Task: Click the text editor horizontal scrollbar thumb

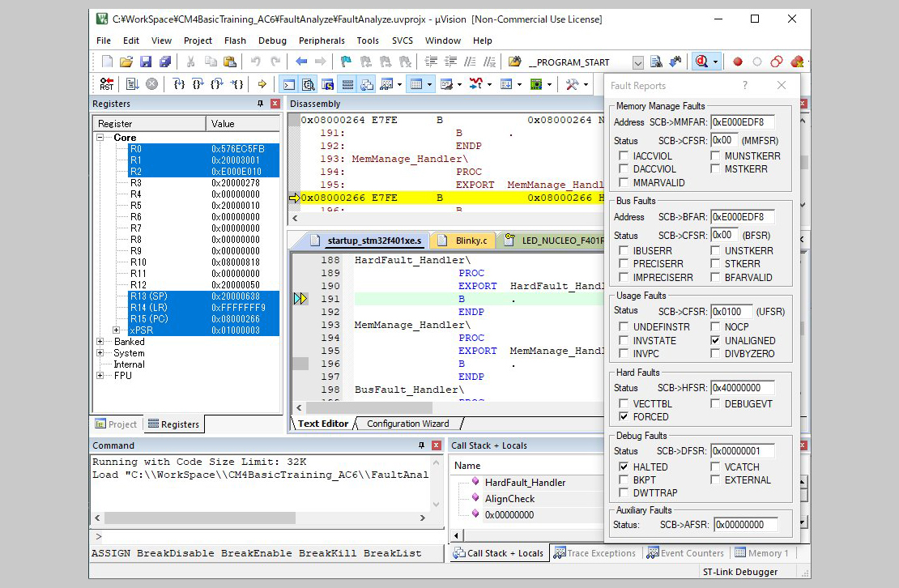Action: click(x=369, y=407)
